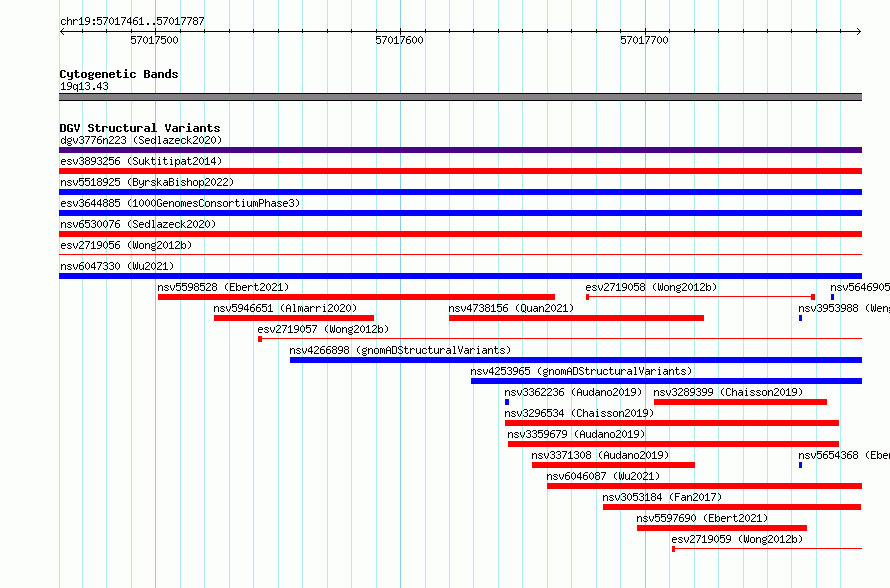
Task: Click the Cytogenetic Bands track title
Action: [119, 74]
